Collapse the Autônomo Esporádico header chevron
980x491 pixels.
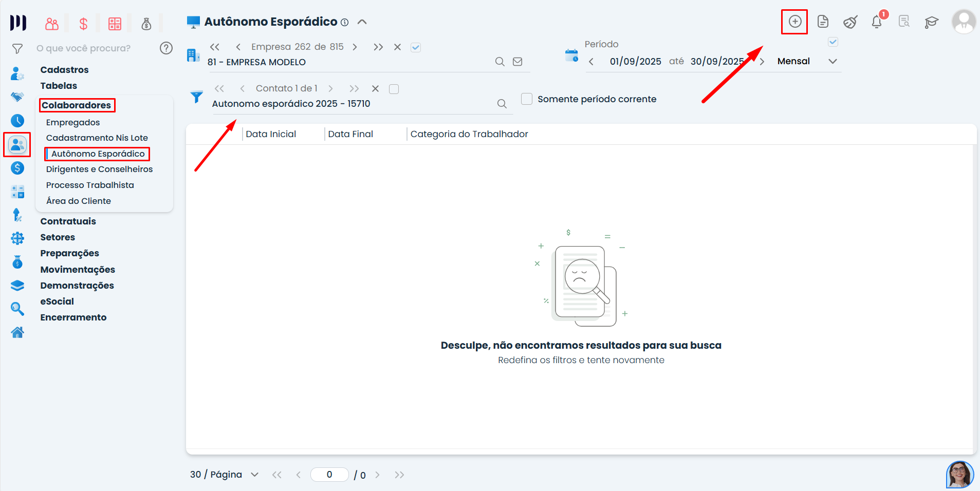pos(362,22)
